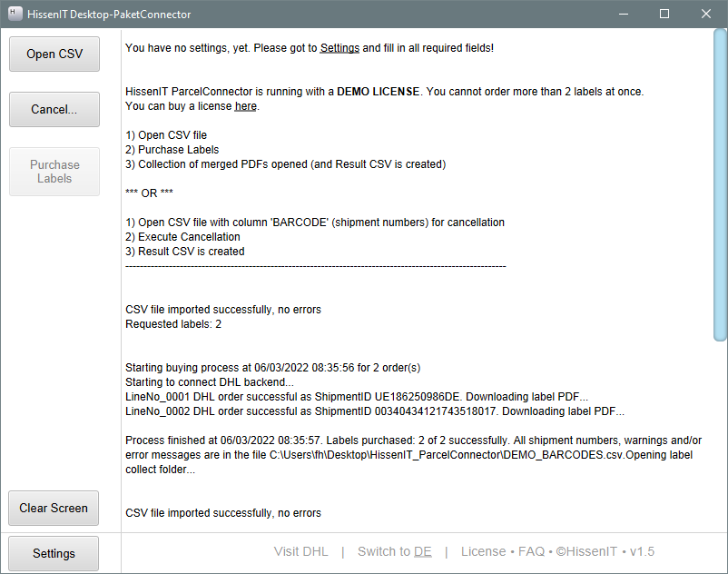The height and width of the screenshot is (574, 728).
Task: Click the 'Requested labels: 2' line
Action: coord(173,324)
